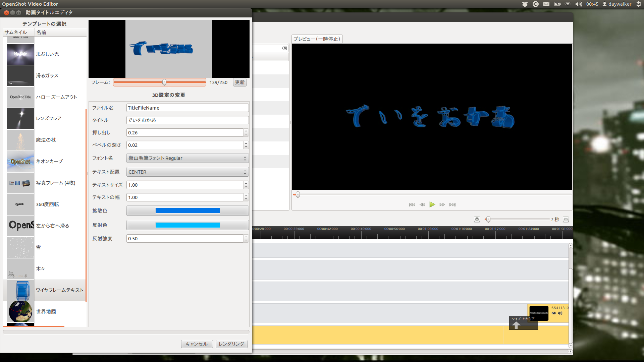This screenshot has width=644, height=362.
Task: Click the skip-to-end playback icon
Action: tap(452, 204)
